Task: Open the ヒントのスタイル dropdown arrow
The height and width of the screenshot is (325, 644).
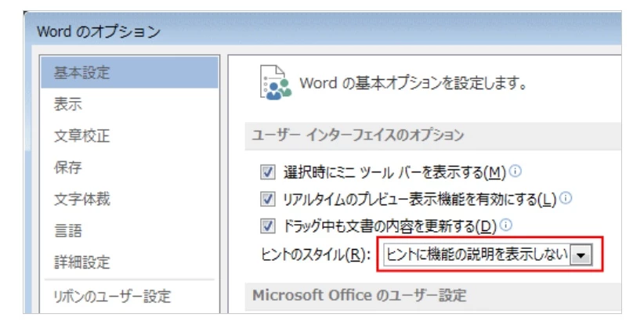Action: (581, 255)
